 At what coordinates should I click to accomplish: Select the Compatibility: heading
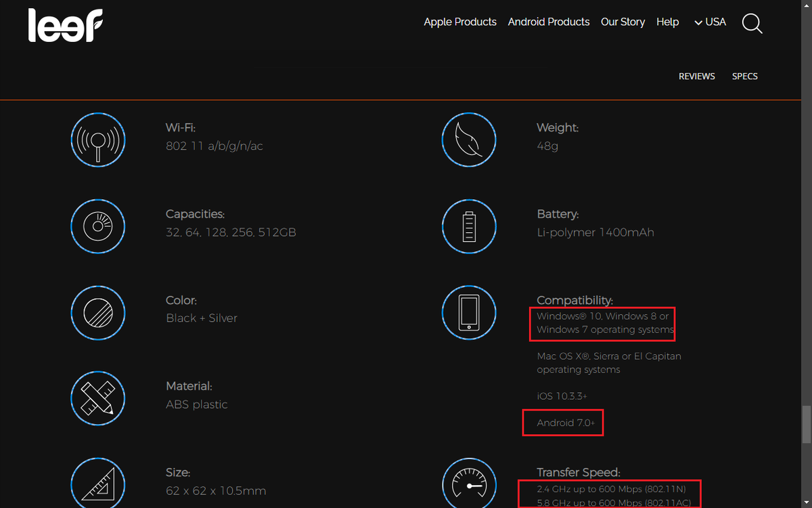pos(574,300)
